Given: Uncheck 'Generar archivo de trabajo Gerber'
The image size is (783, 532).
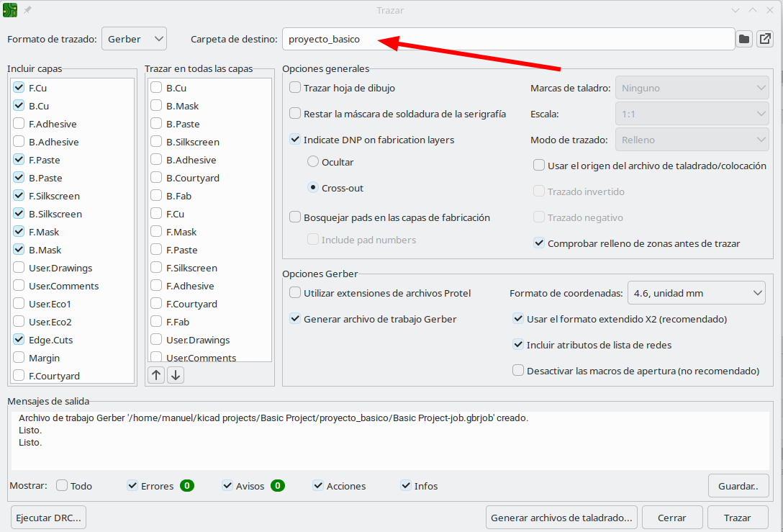Looking at the screenshot, I should coord(295,319).
